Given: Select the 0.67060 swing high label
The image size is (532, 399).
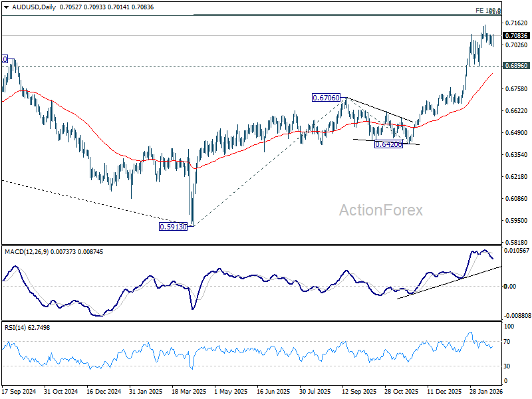Looking at the screenshot, I should coord(326,98).
